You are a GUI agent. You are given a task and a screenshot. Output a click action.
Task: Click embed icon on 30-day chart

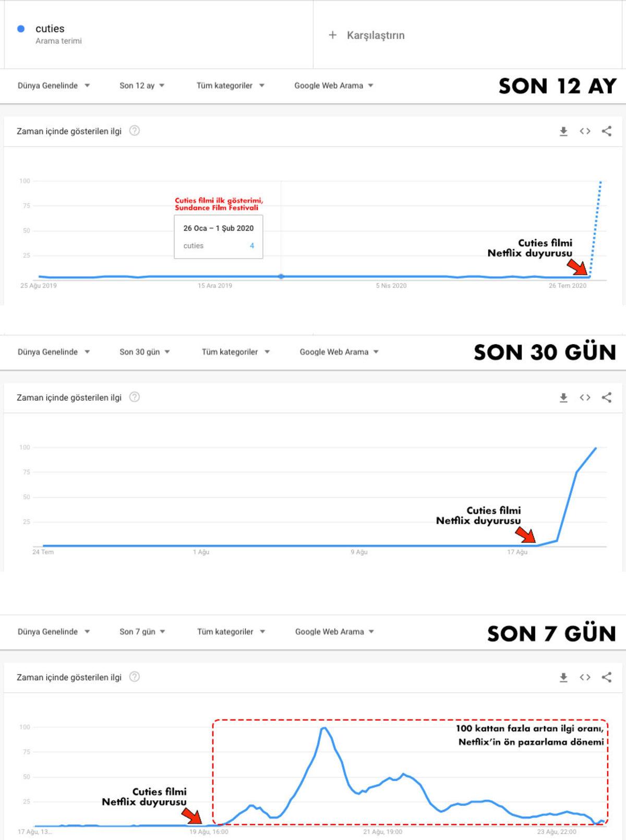coord(585,398)
